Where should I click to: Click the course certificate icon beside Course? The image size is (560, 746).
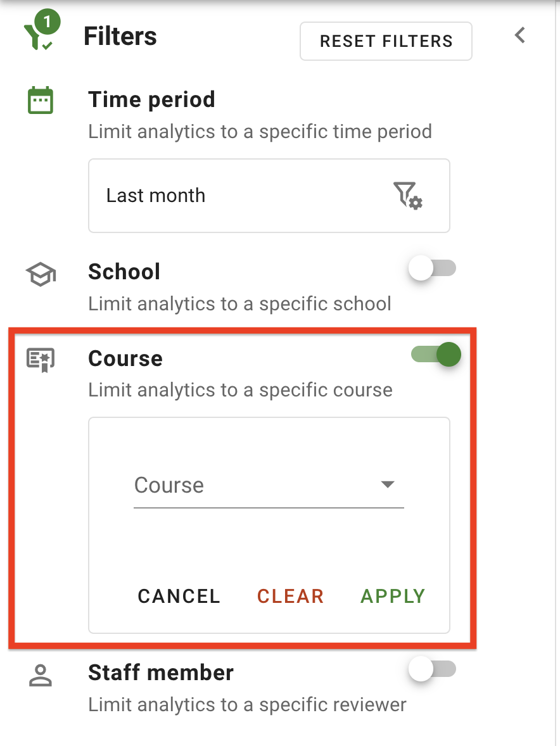(39, 359)
